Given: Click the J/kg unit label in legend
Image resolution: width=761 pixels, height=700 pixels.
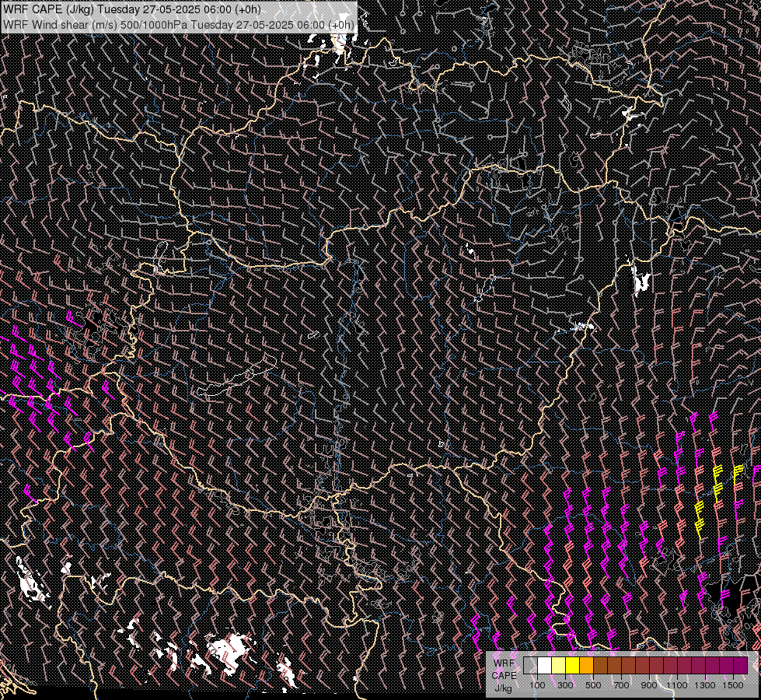Looking at the screenshot, I should tap(503, 688).
